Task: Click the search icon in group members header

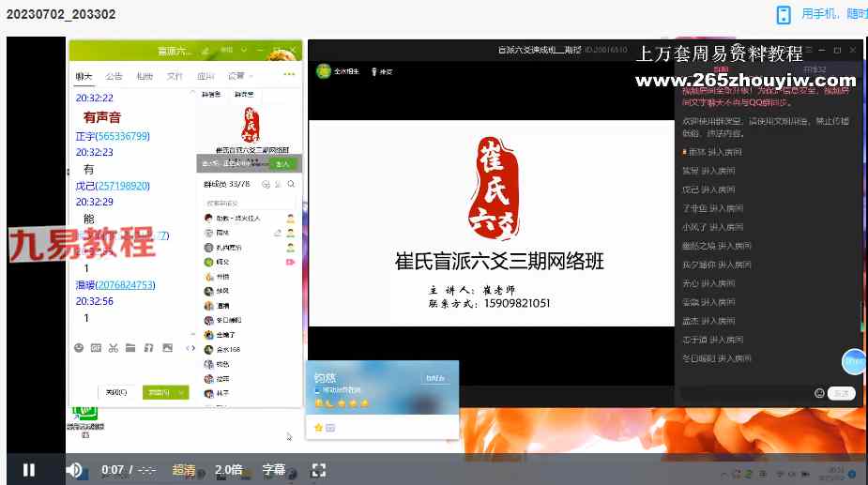Action: point(292,185)
